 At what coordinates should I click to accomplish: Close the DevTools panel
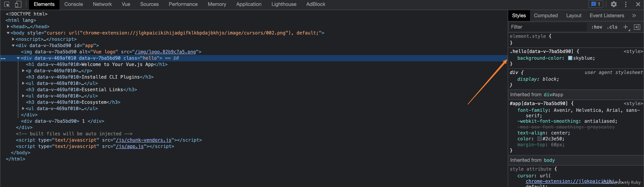tap(638, 4)
